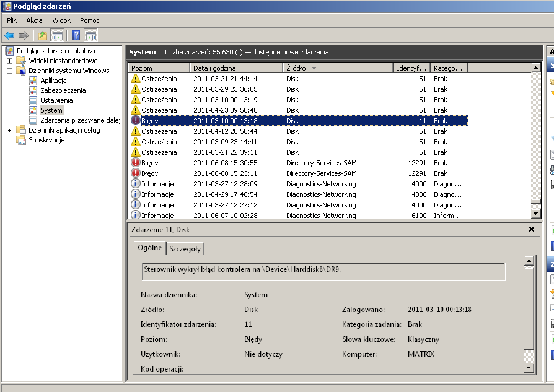Select warning event dated 2011-04-12 20:58:44
Screen dimensions: 554x392
(299, 131)
